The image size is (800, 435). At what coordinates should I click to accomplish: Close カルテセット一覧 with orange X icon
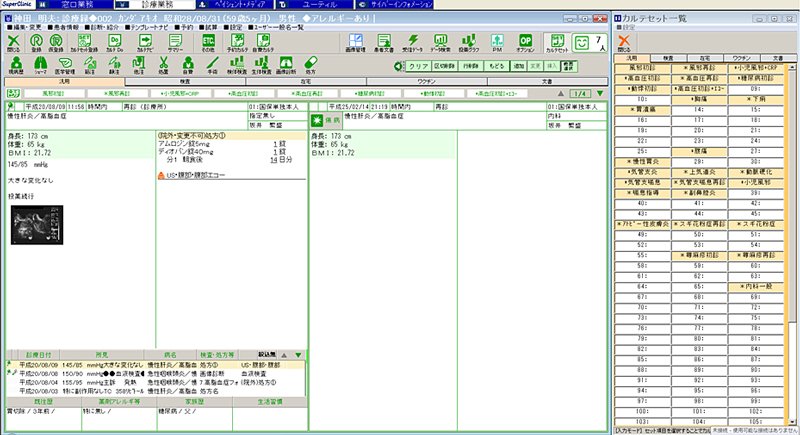(623, 43)
